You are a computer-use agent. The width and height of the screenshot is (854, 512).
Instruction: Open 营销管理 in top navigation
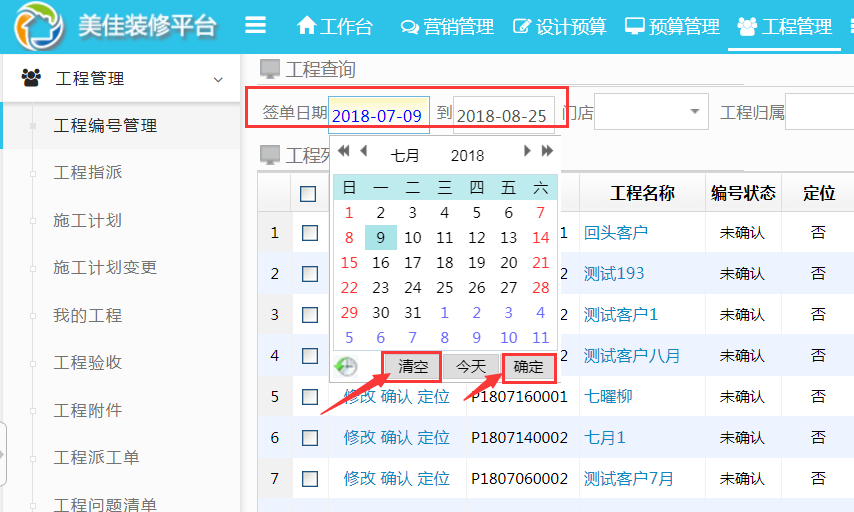pos(447,27)
